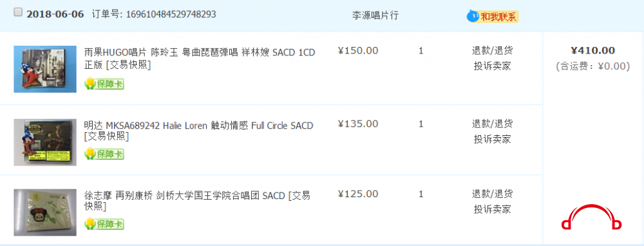Viewport: 644px width, 246px height.
Task: Click 退款/退货 for the ¥150.00 item
Action: 492,51
